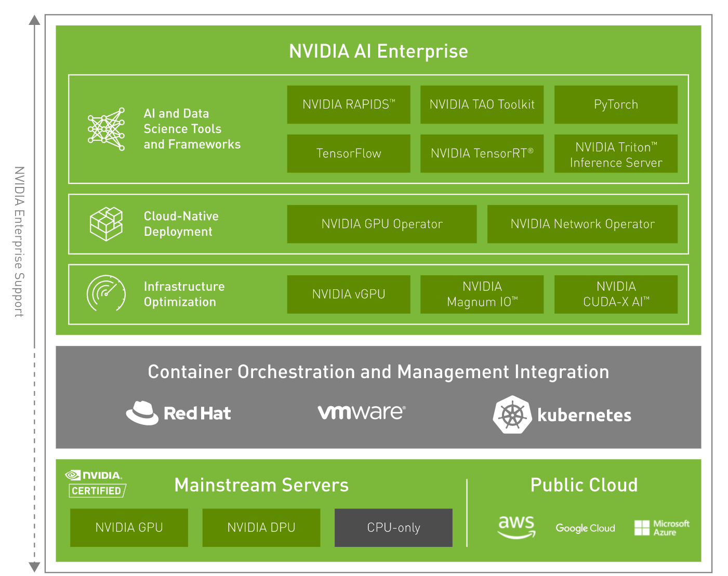The height and width of the screenshot is (576, 728).
Task: Click the Google Cloud logo
Action: tap(585, 528)
